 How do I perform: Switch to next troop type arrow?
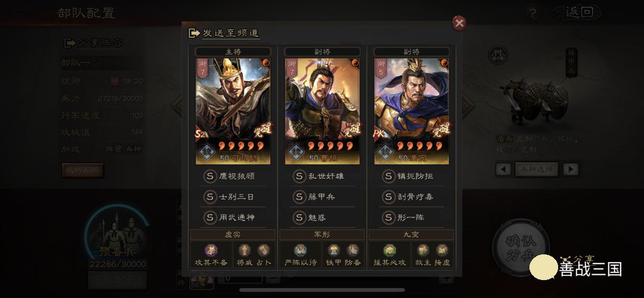(571, 169)
